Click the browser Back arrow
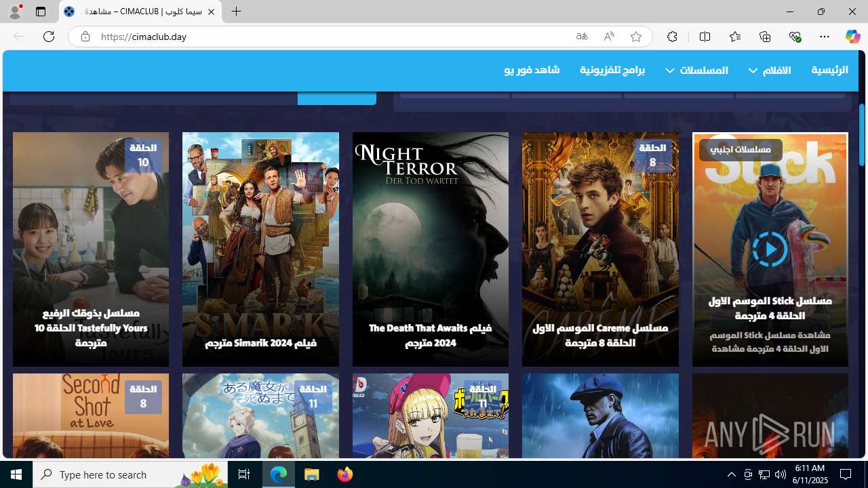This screenshot has height=488, width=868. (x=19, y=37)
